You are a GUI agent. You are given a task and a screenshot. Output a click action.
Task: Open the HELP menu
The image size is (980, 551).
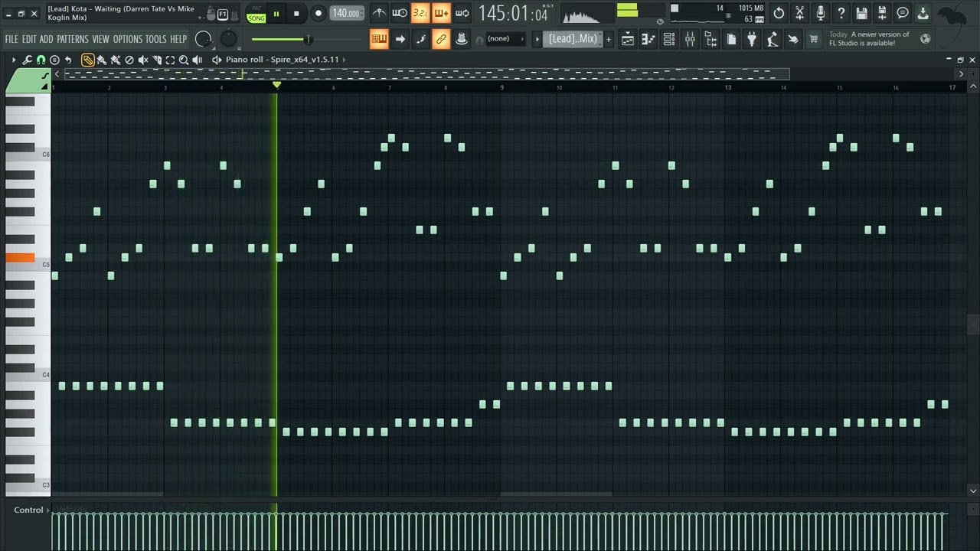(178, 39)
